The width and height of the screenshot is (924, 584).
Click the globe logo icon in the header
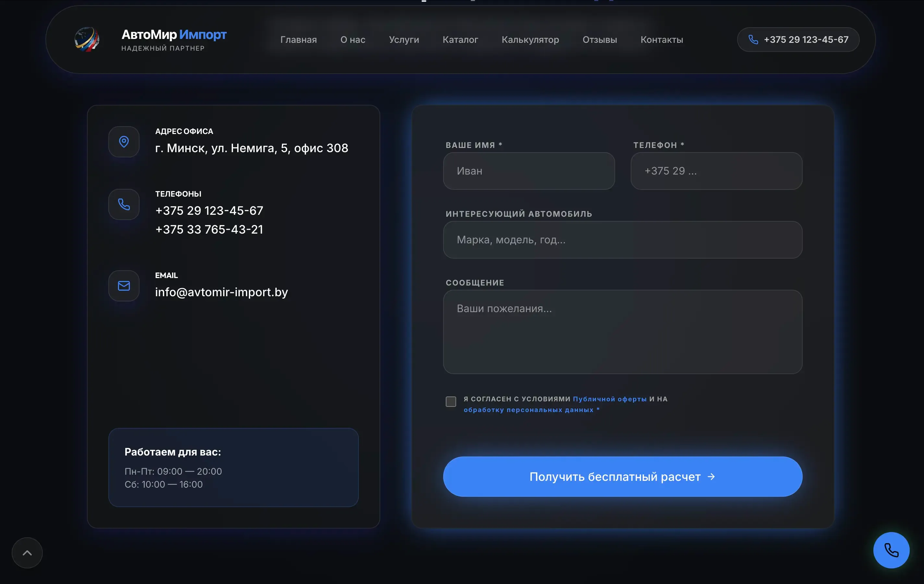pyautogui.click(x=87, y=39)
